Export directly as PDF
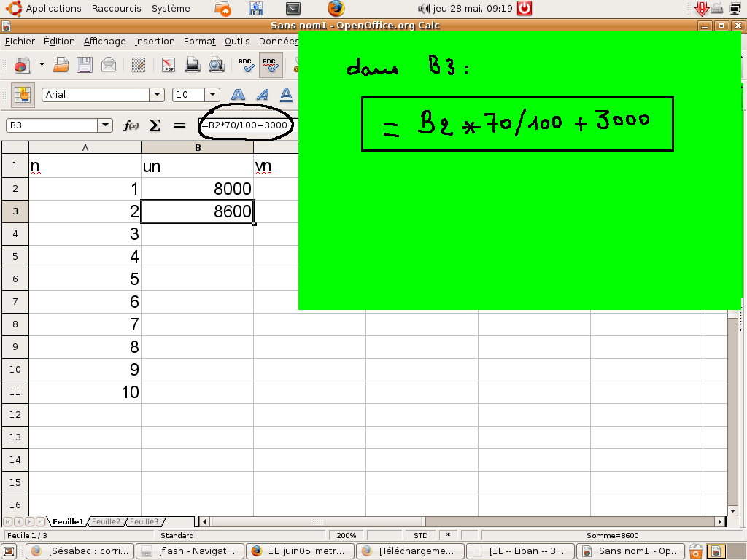747x560 pixels. (x=169, y=66)
